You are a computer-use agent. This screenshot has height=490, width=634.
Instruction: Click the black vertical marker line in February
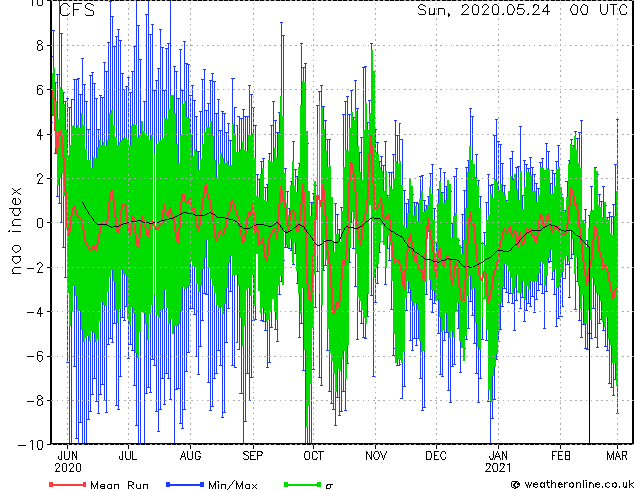click(x=589, y=346)
